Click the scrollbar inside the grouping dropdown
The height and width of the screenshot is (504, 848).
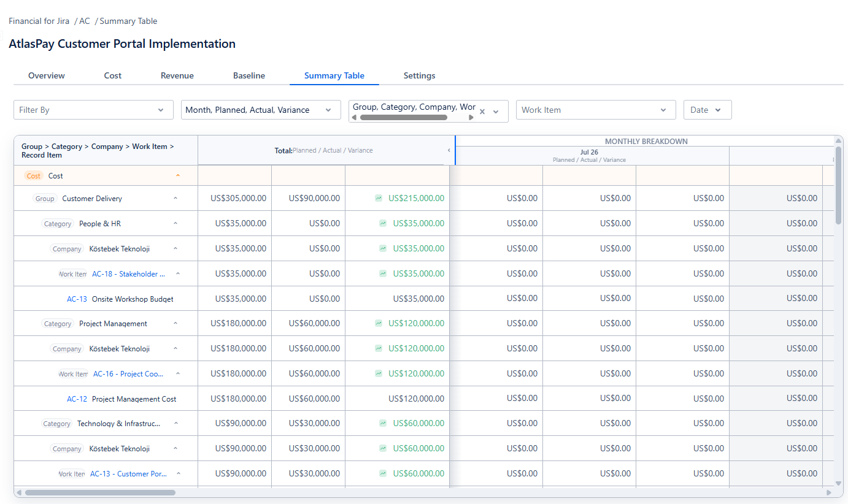(x=403, y=118)
